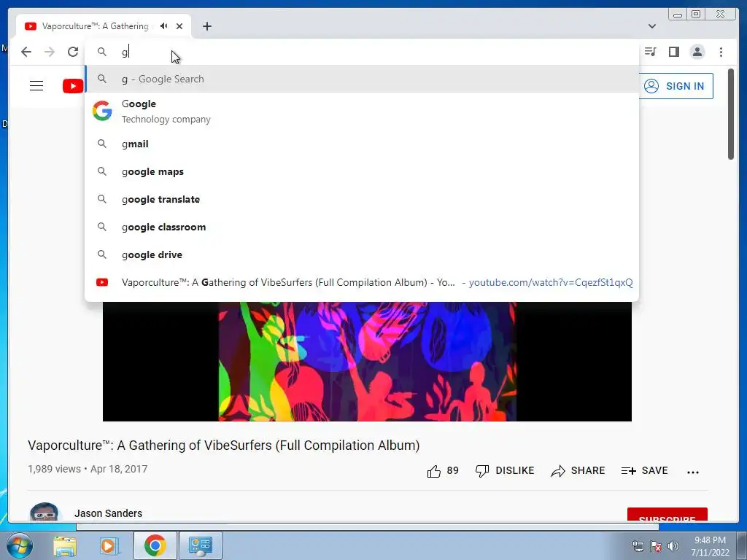Click the video title text
Viewport: 747px width, 560px height.
pyautogui.click(x=223, y=446)
